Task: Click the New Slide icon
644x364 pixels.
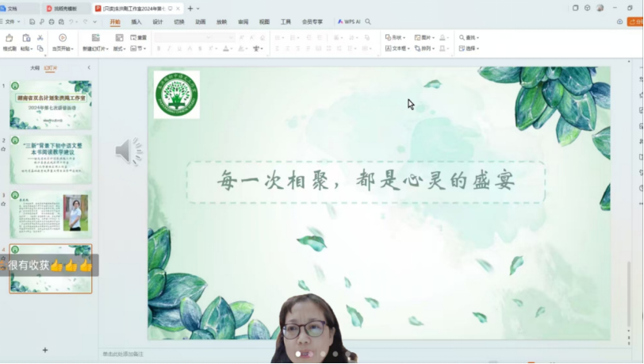Action: [x=94, y=38]
